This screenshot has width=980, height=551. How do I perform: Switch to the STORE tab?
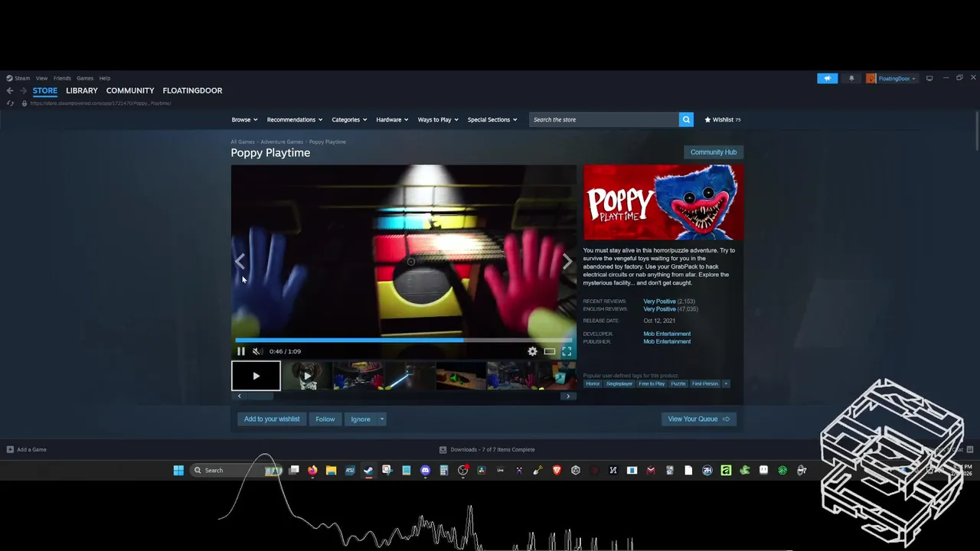coord(45,90)
